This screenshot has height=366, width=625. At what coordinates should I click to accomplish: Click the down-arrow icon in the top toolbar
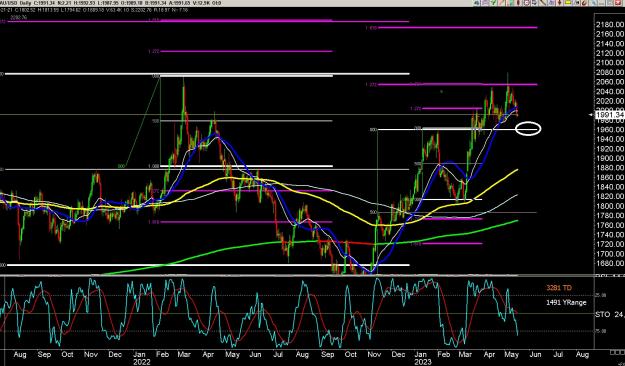tap(559, 2)
